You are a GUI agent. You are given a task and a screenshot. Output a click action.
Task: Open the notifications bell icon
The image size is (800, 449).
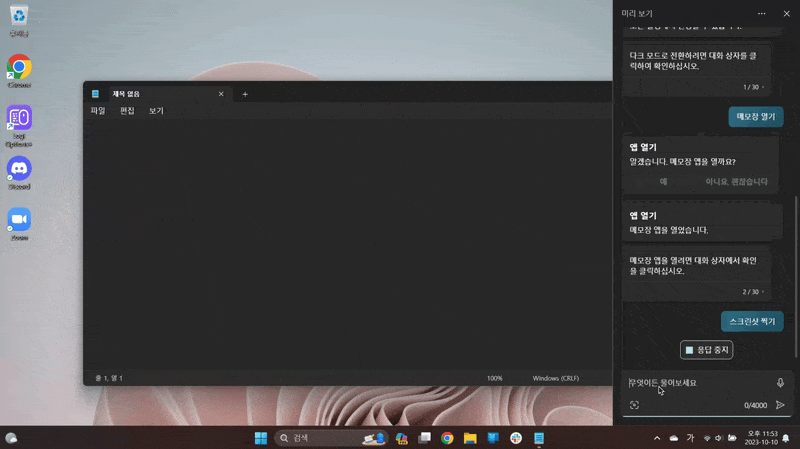point(786,438)
